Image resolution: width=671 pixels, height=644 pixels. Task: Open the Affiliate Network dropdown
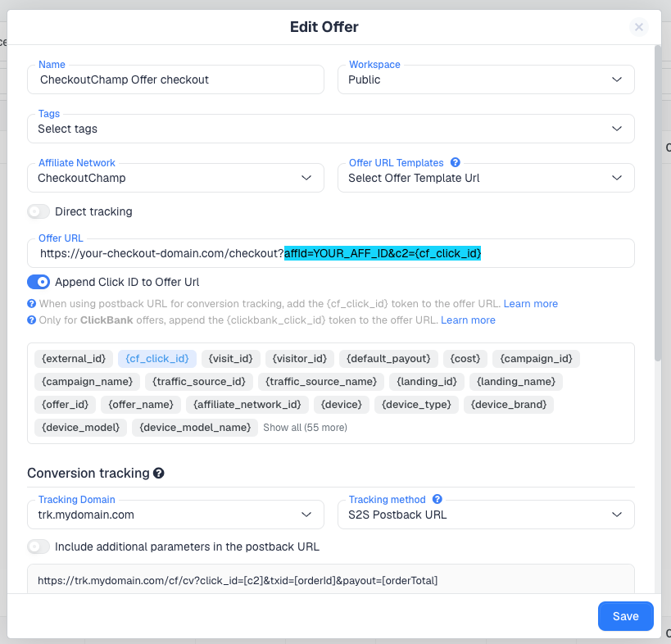pos(175,178)
